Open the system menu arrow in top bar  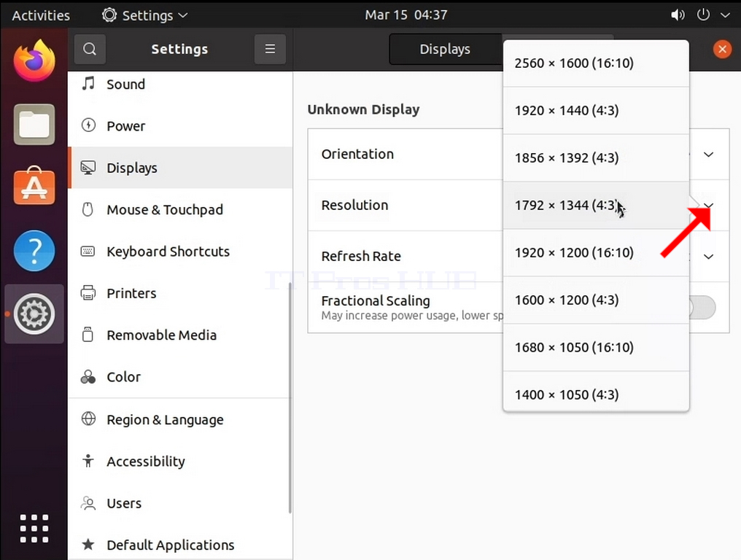[725, 15]
